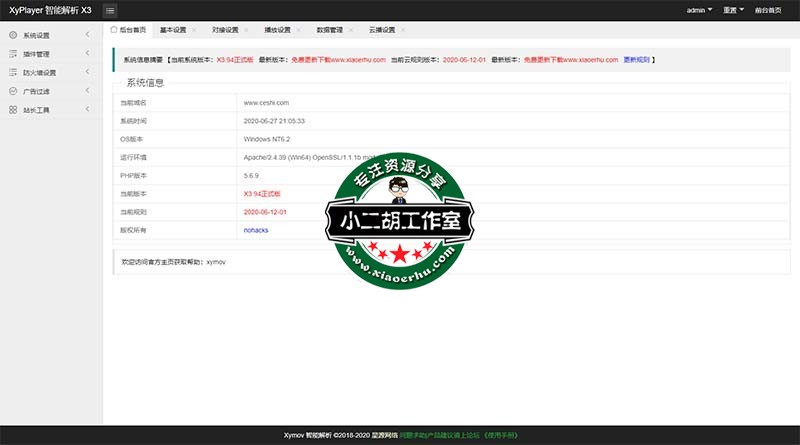
Task: Click the hamburger sidebar toggle icon
Action: [x=110, y=10]
